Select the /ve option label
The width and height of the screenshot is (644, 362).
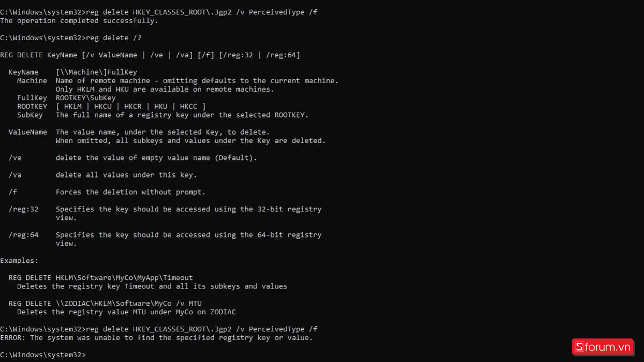click(x=15, y=158)
